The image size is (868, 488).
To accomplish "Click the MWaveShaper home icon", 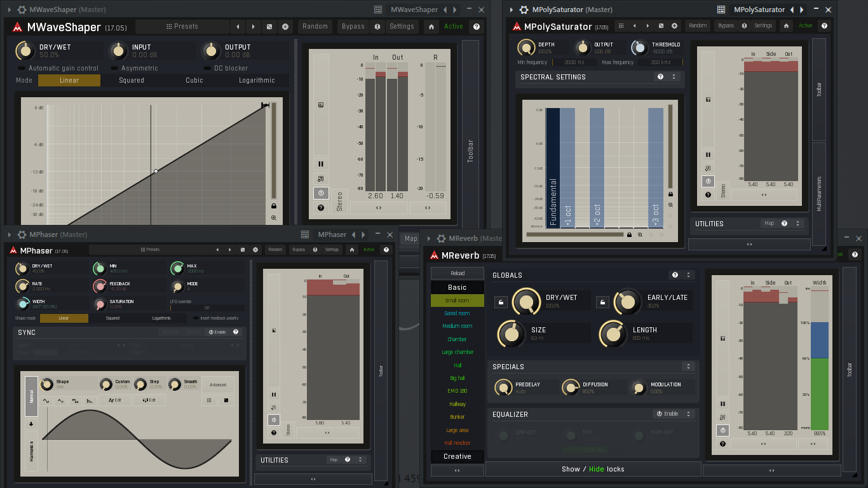I will [432, 27].
